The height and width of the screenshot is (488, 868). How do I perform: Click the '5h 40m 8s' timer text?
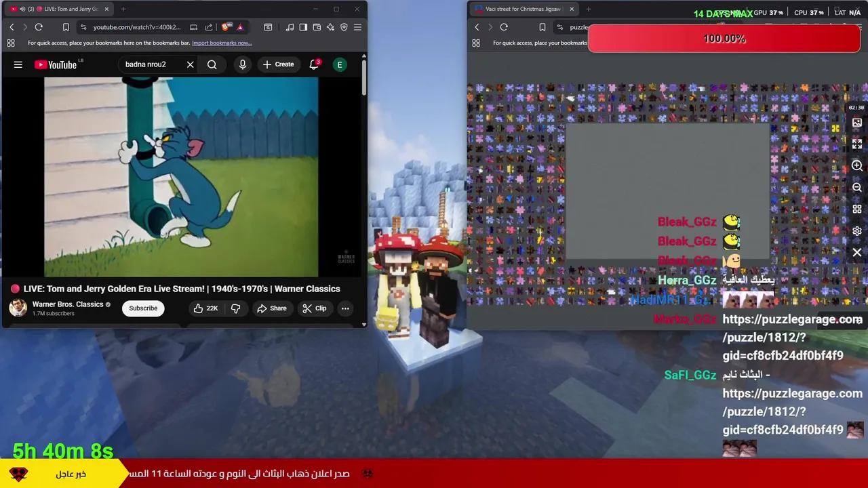pyautogui.click(x=63, y=451)
